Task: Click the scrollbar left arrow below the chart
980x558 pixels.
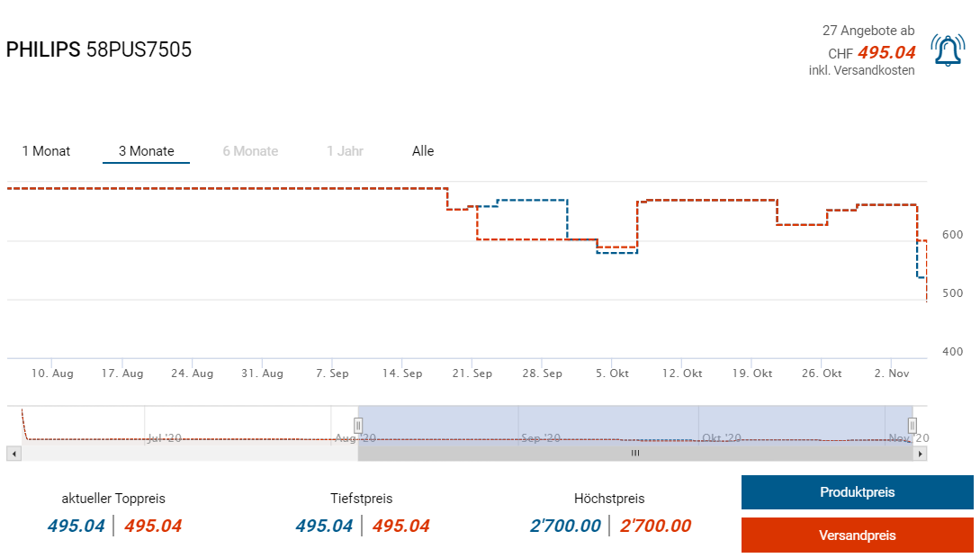Action: click(13, 454)
